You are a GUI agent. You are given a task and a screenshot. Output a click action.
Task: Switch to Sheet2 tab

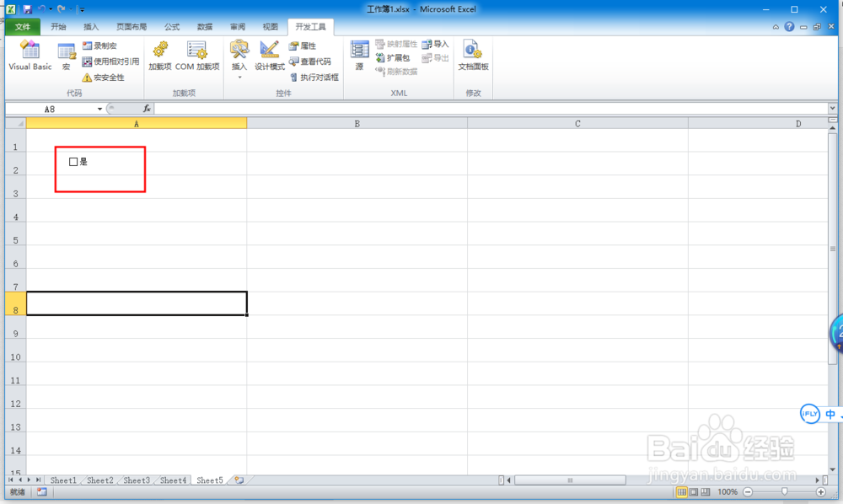100,480
